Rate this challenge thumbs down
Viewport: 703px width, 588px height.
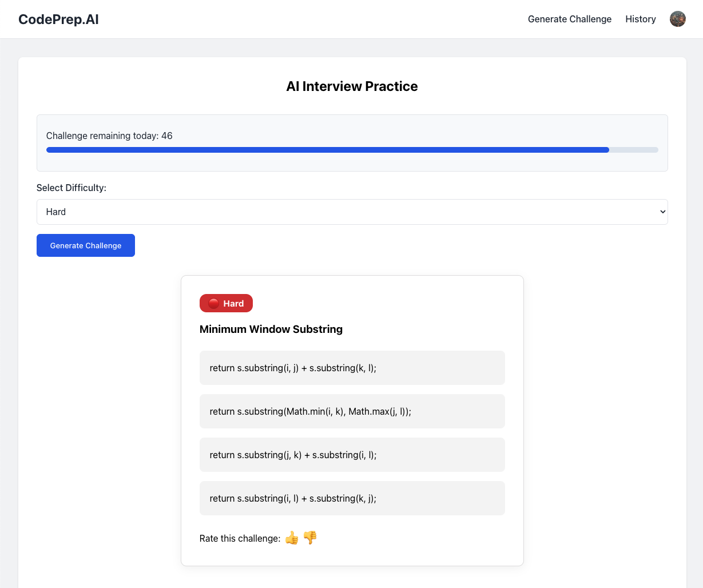click(309, 538)
